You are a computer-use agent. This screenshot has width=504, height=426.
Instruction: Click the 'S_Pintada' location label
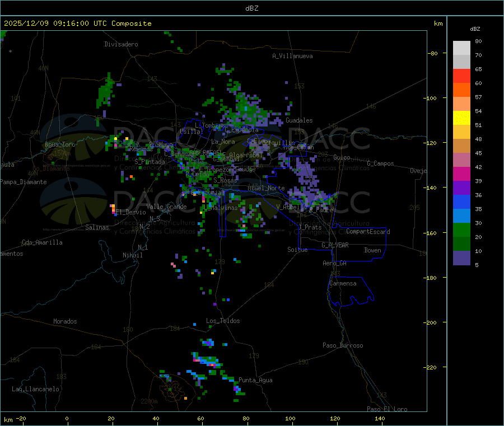pyautogui.click(x=150, y=162)
